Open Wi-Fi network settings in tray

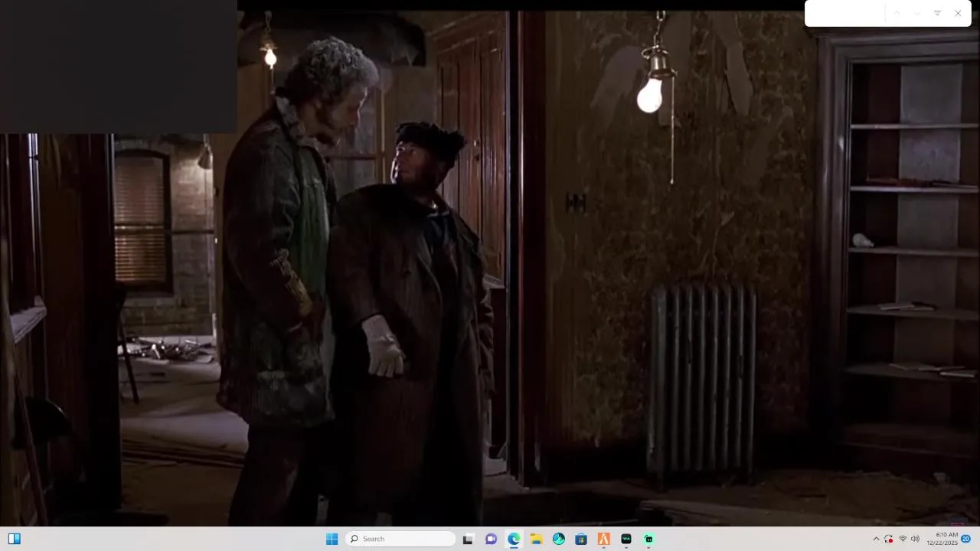tap(903, 539)
